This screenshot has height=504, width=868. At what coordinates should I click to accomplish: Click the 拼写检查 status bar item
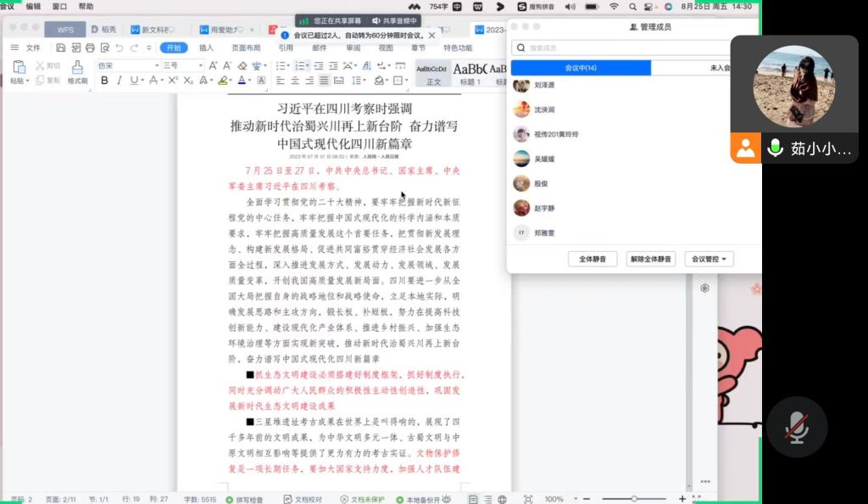pyautogui.click(x=244, y=499)
